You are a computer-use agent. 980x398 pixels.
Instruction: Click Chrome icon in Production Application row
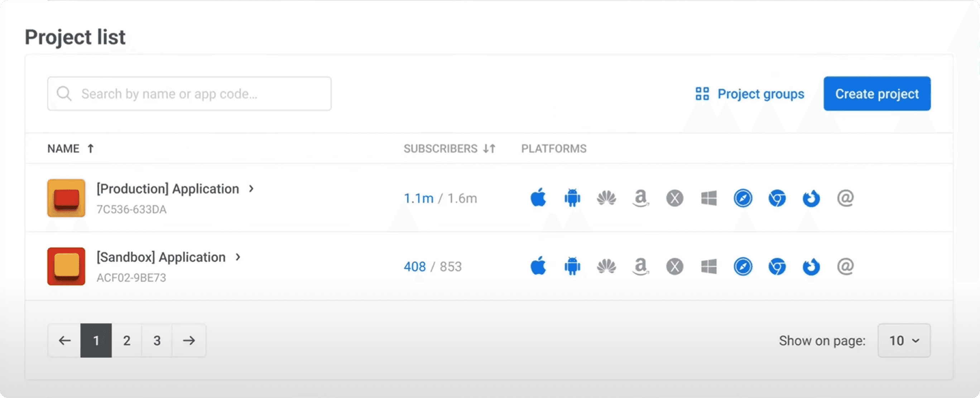pos(777,198)
